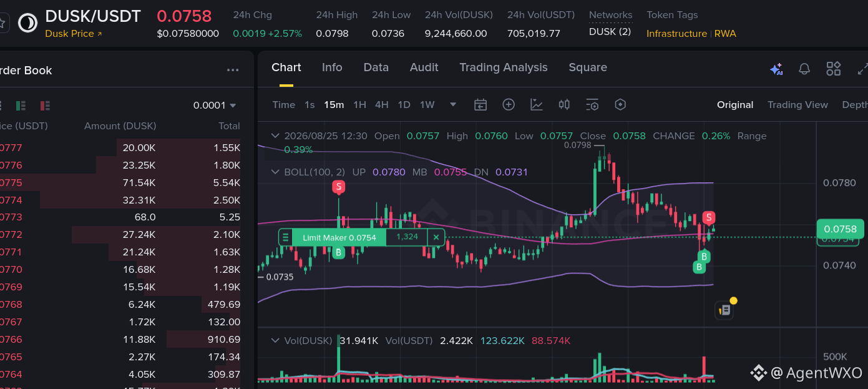Click the AI sparkle assistant icon
This screenshot has height=389, width=868.
click(776, 69)
